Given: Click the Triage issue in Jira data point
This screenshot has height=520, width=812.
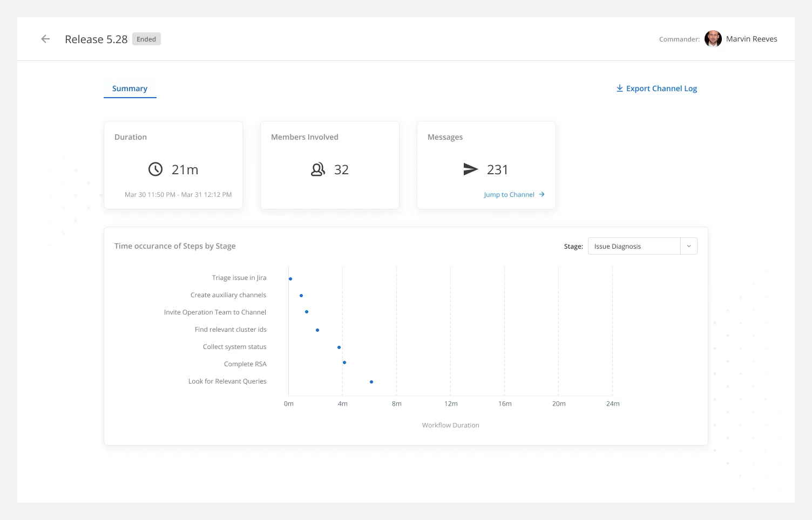Looking at the screenshot, I should [290, 279].
